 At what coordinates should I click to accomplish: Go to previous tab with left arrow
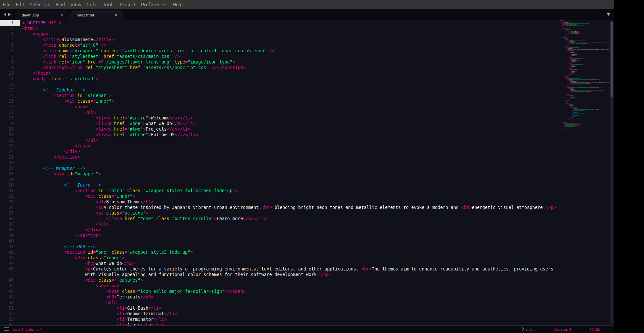5,14
